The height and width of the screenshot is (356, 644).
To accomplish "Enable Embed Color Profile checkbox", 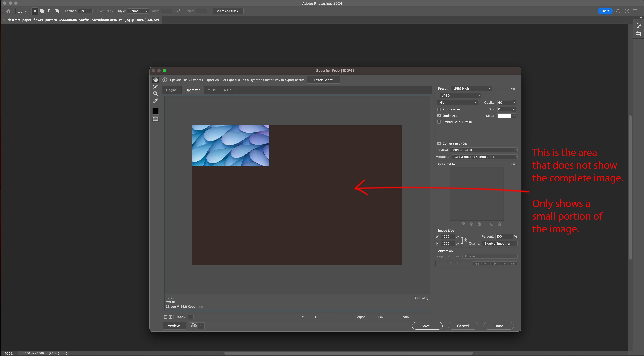I will tap(439, 122).
